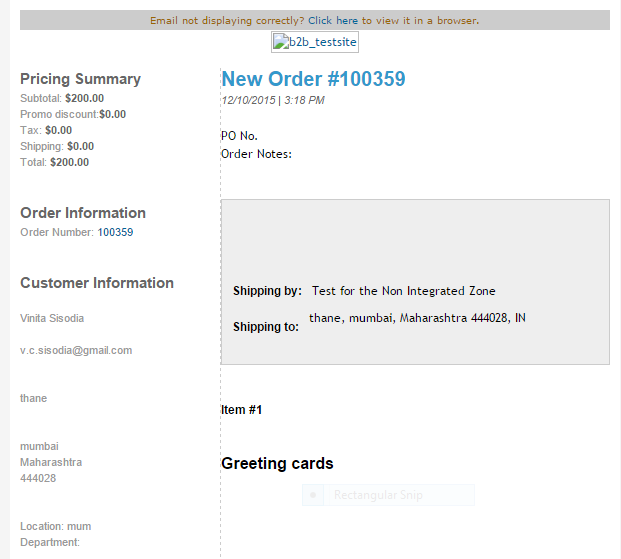Click the broken b2b_testsite logo image
This screenshot has width=621, height=559.
(x=315, y=42)
